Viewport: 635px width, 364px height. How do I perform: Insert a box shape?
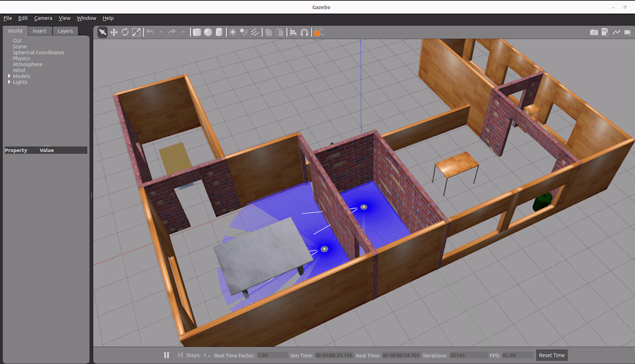pos(196,32)
